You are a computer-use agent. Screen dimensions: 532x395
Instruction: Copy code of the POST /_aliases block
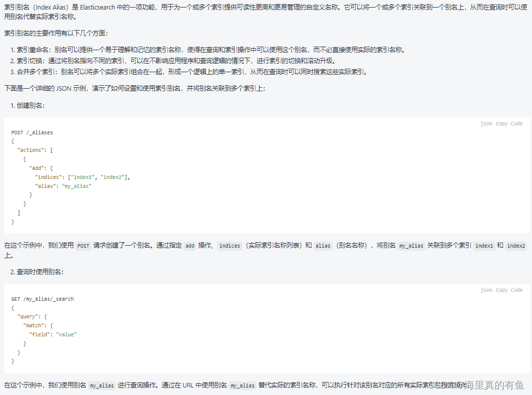[509, 124]
